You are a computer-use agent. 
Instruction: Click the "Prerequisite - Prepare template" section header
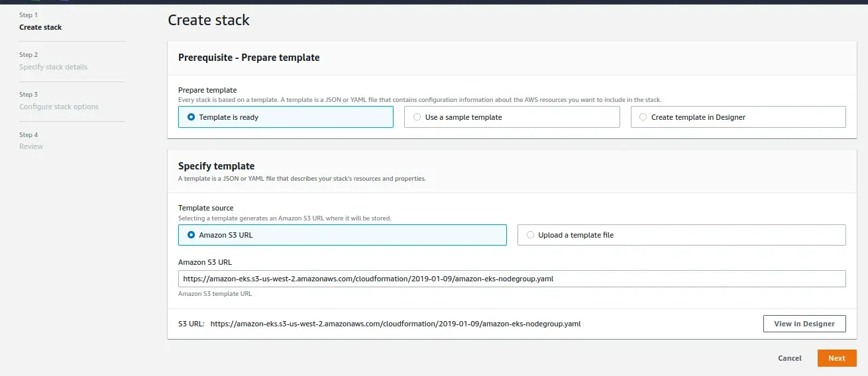click(x=248, y=58)
